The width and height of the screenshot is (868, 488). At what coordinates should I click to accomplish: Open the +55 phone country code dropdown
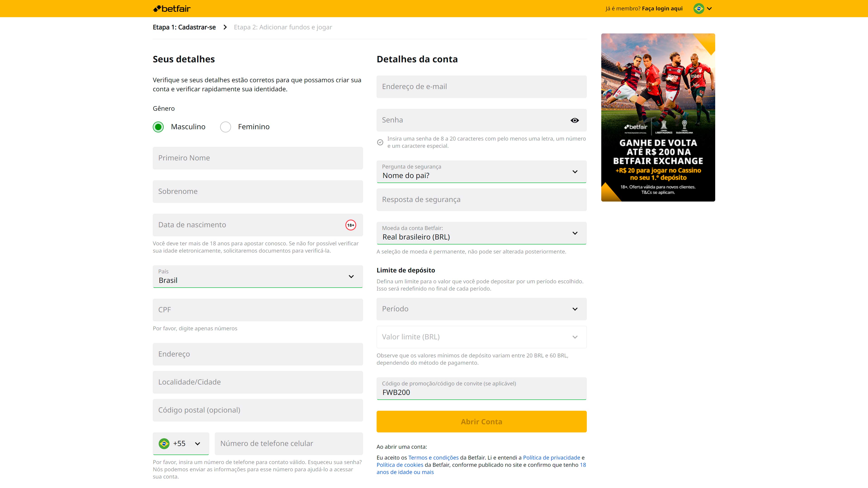[x=181, y=443]
